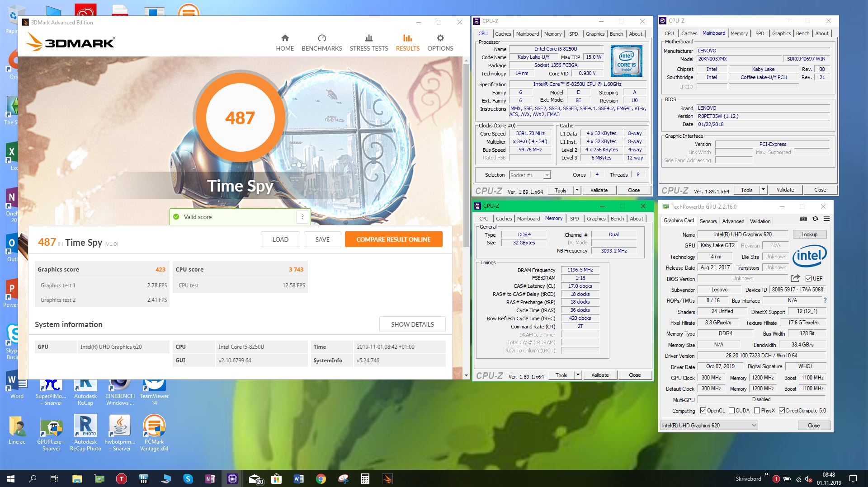Click the LOAD button in 3DMark
Viewport: 868px width, 487px height.
(x=280, y=239)
